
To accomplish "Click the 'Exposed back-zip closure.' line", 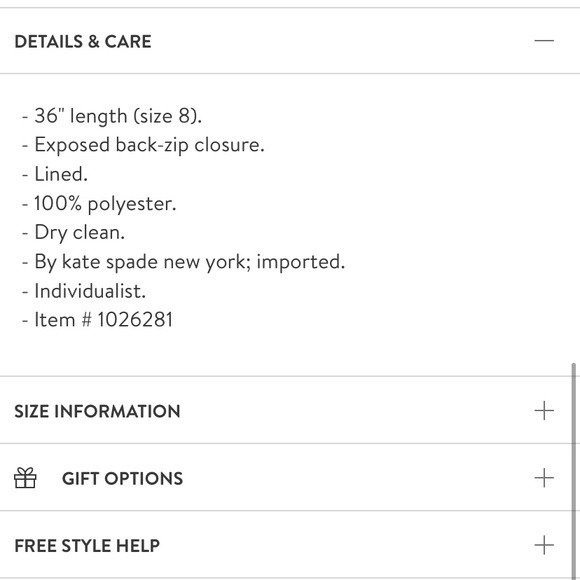I will 149,145.
